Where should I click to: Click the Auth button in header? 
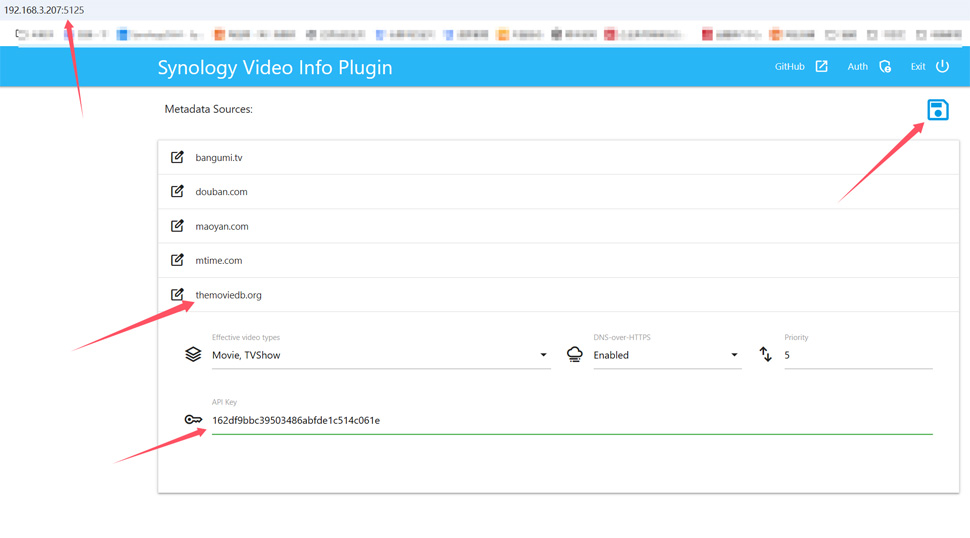(x=857, y=67)
